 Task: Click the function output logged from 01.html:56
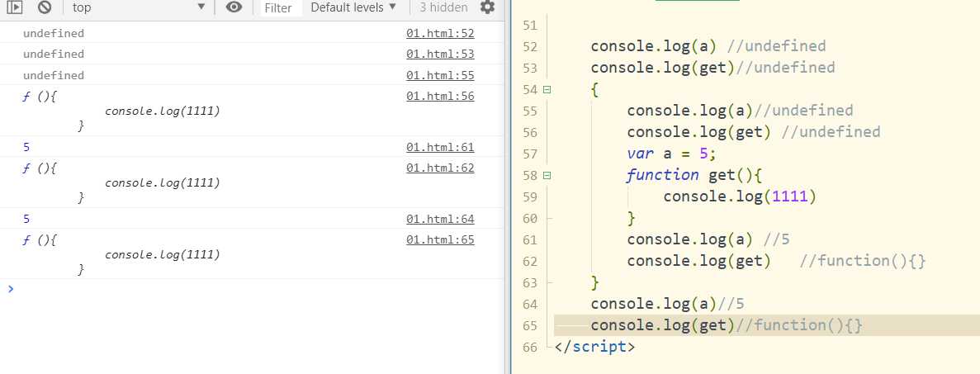121,111
